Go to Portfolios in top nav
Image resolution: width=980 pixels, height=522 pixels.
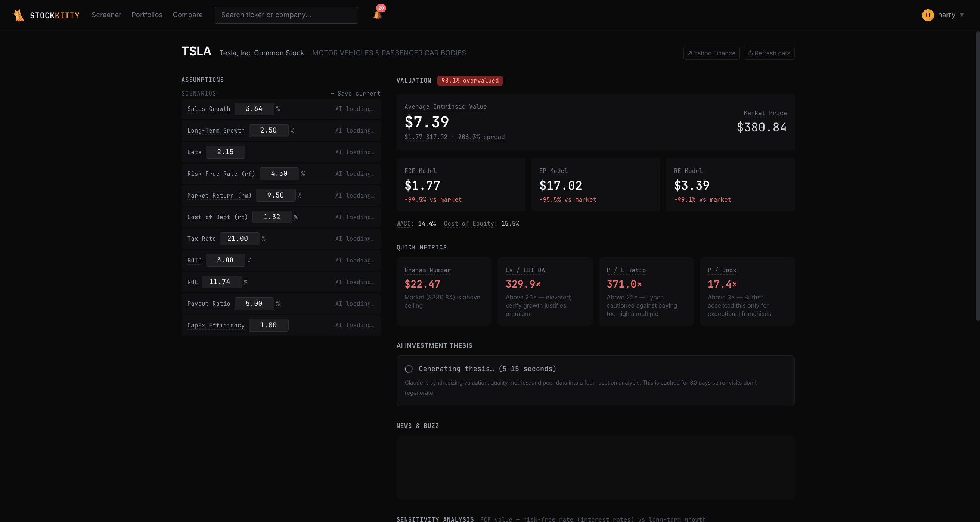click(x=147, y=15)
